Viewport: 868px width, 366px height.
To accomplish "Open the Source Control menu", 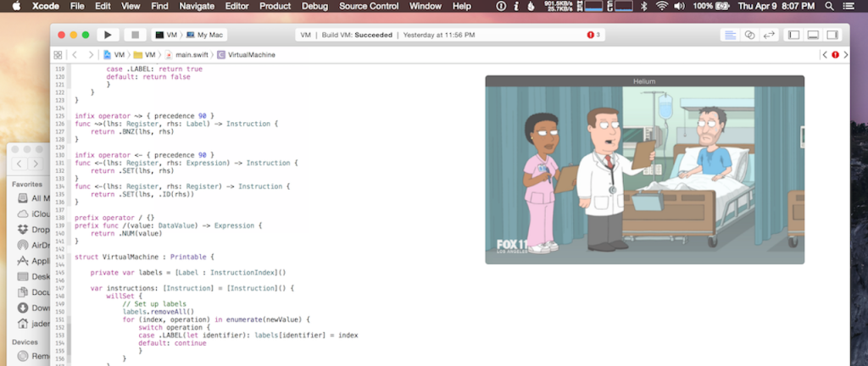I will pos(369,6).
